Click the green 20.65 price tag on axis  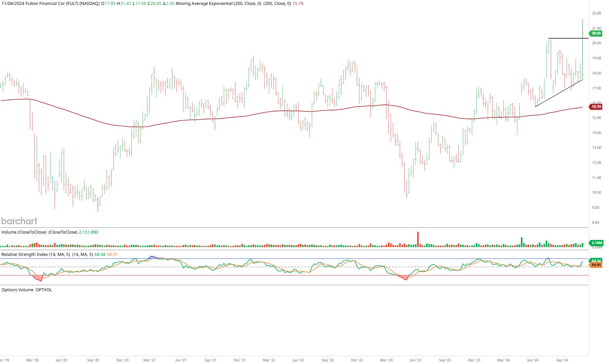pyautogui.click(x=596, y=33)
